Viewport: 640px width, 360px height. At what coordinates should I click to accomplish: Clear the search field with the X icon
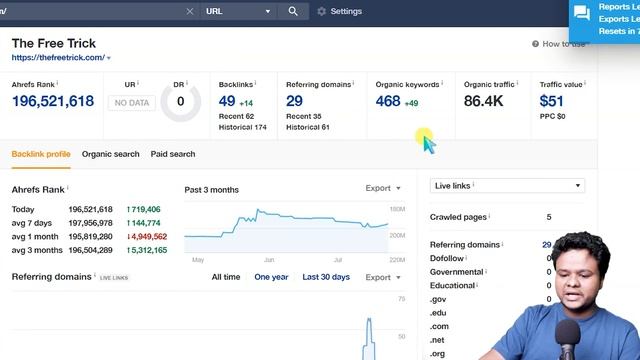[x=190, y=11]
